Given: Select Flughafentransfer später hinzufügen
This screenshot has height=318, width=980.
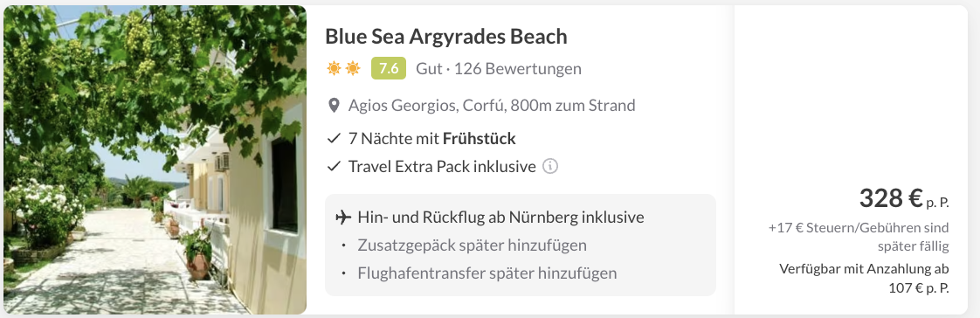Looking at the screenshot, I should (x=487, y=273).
